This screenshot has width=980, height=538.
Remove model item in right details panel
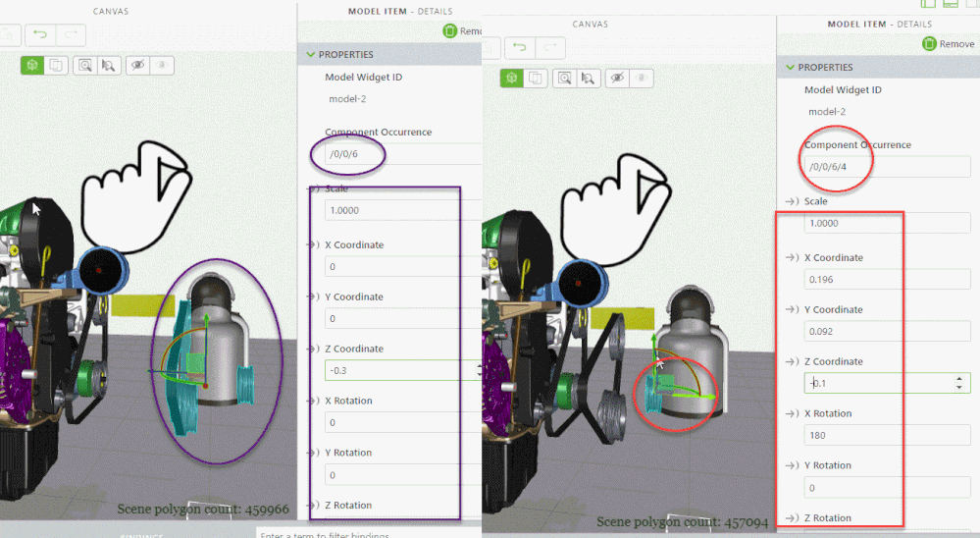pos(949,44)
